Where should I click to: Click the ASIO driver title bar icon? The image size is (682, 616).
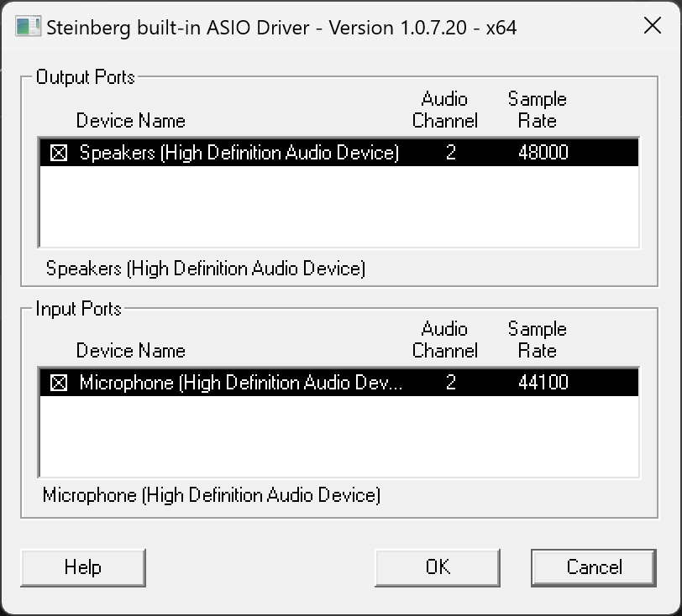[27, 27]
